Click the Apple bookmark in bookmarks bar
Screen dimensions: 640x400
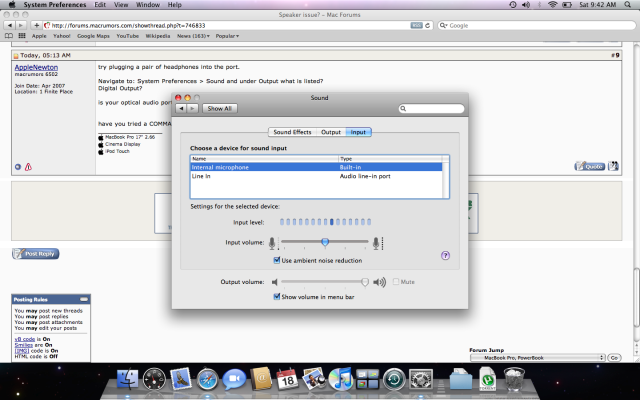point(39,36)
